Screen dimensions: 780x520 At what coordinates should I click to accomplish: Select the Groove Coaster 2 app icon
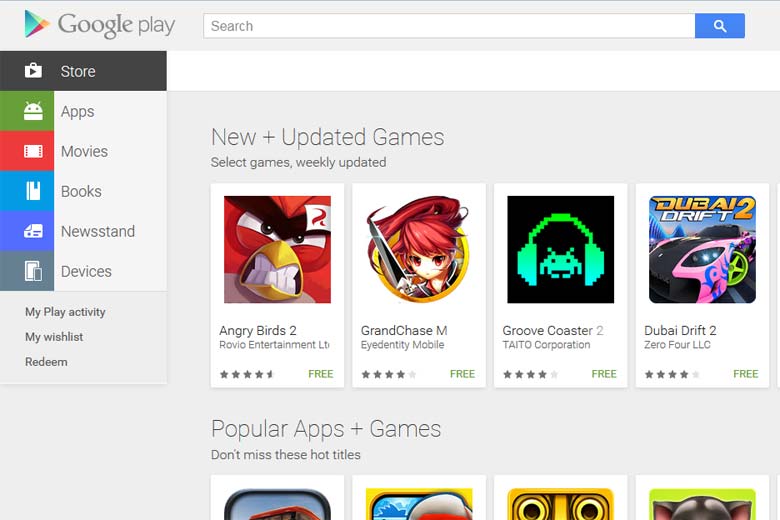(561, 249)
